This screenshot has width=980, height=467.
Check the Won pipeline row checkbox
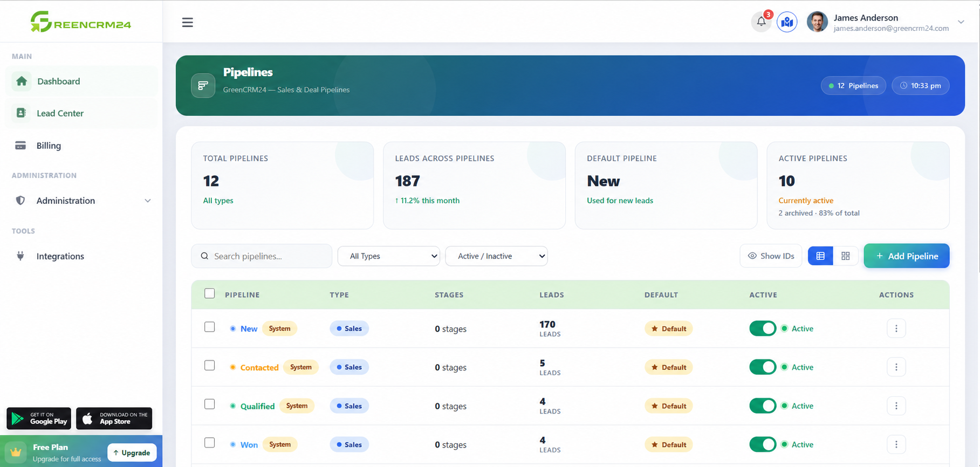(210, 443)
